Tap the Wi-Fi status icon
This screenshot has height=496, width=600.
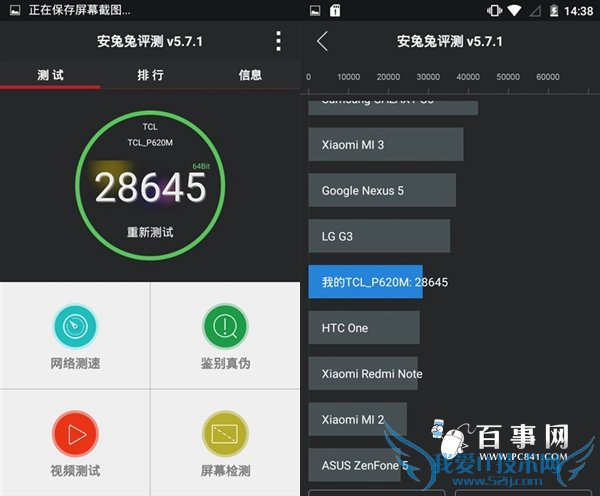(514, 10)
